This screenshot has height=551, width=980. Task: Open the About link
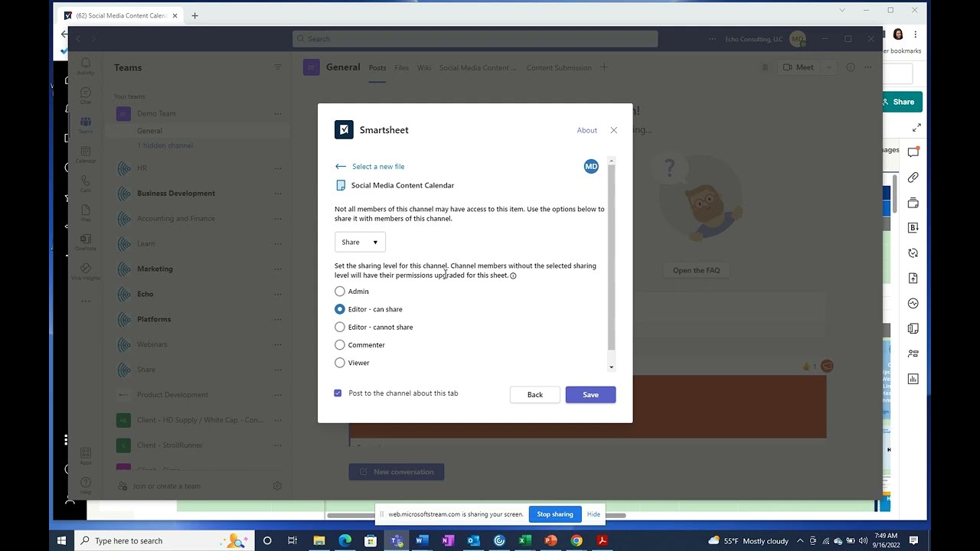(586, 130)
